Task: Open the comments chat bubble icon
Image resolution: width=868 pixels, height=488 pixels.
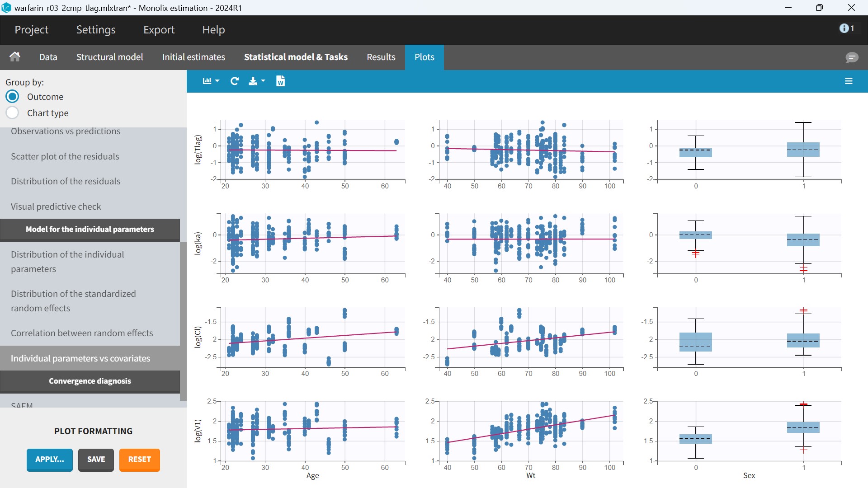Action: tap(852, 57)
